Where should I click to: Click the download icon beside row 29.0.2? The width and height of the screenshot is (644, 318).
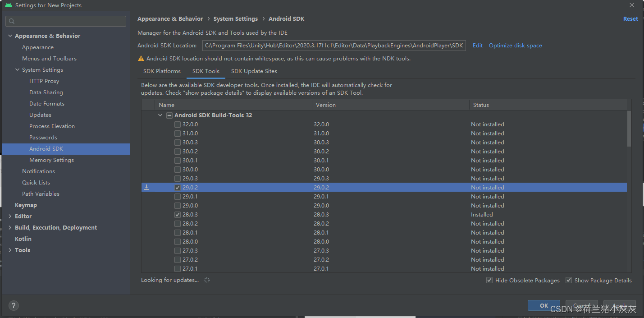(146, 187)
